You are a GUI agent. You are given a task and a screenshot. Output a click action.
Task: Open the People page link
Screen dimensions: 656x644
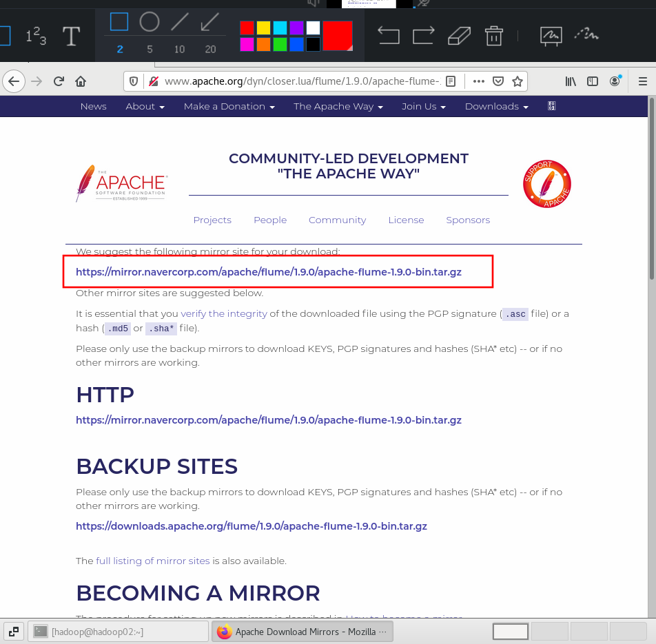(x=270, y=220)
